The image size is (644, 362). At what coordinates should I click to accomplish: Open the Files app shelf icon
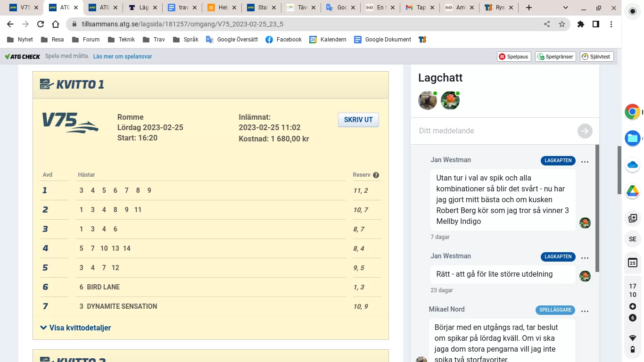[632, 138]
